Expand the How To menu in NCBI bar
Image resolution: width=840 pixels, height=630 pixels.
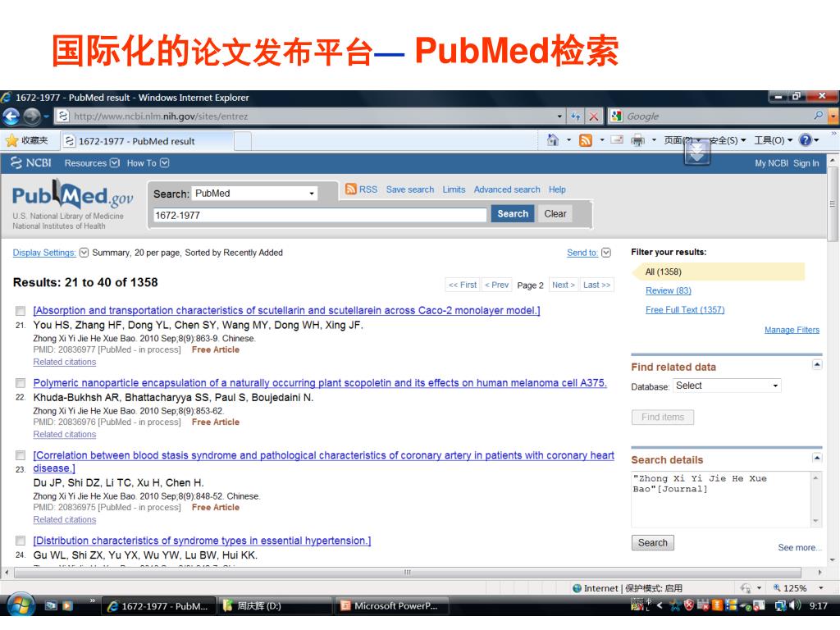click(x=148, y=163)
